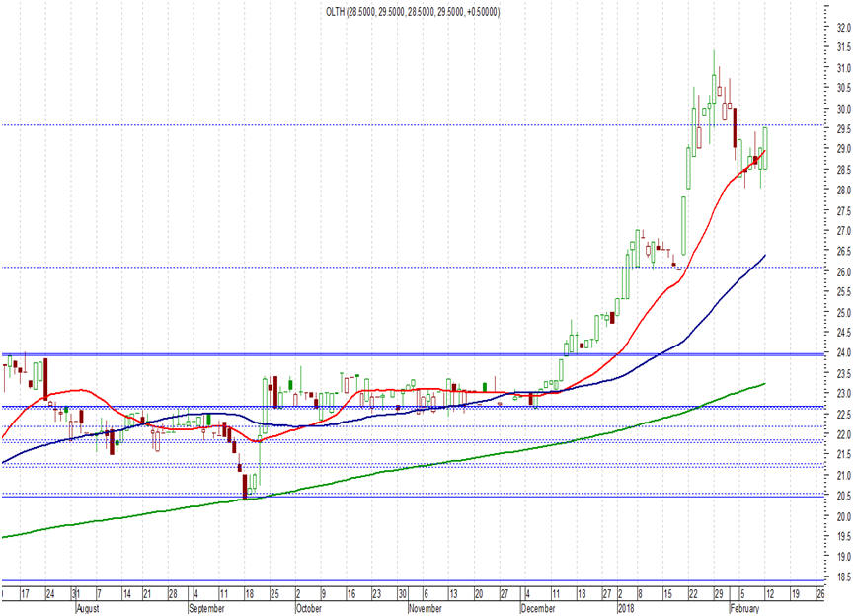
Task: Click the October month label
Action: pos(309,608)
